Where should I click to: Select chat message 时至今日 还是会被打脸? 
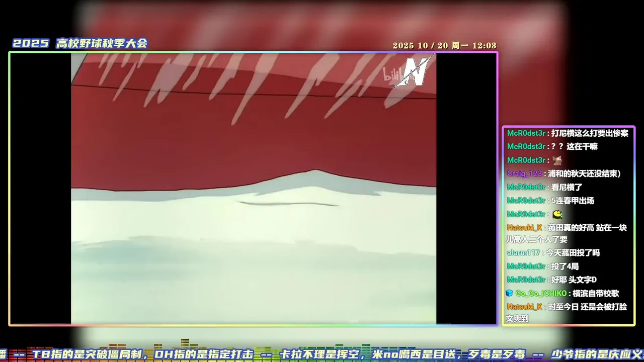click(588, 307)
